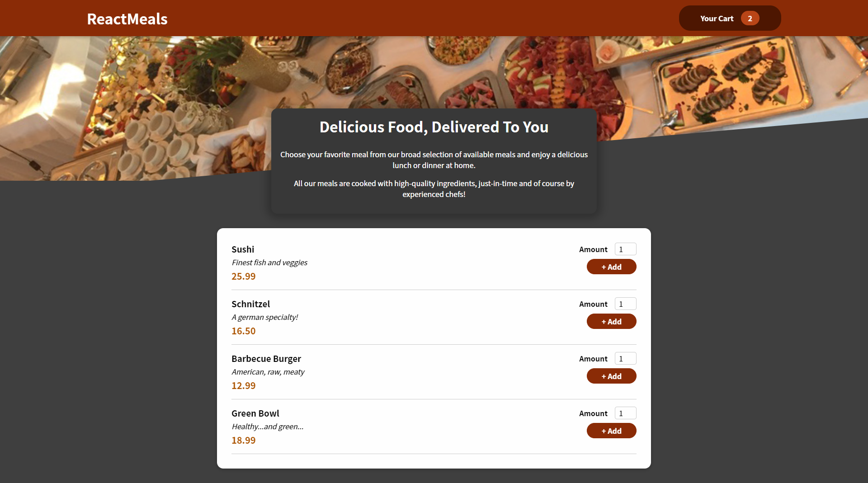Click the ReactMeals logo
This screenshot has width=868, height=483.
[127, 19]
